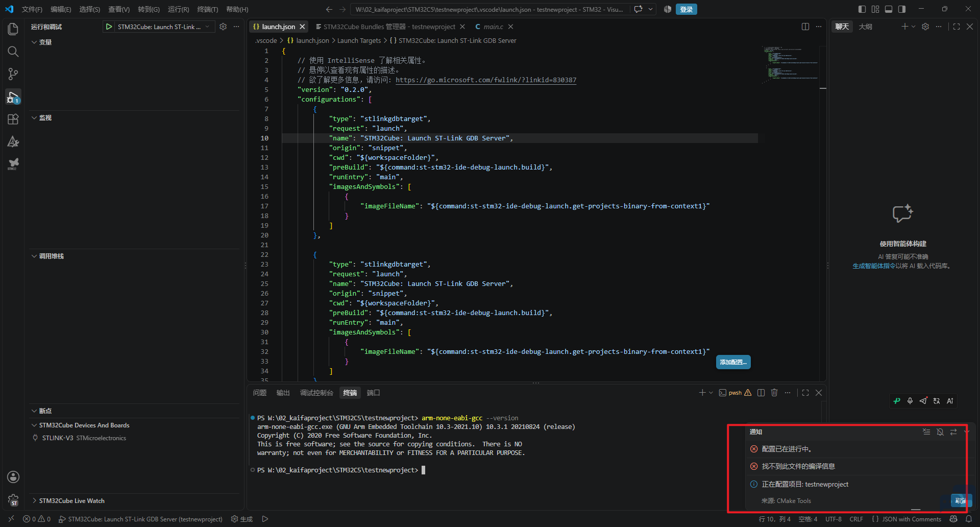
Task: Open the Search view in activity bar
Action: click(13, 52)
